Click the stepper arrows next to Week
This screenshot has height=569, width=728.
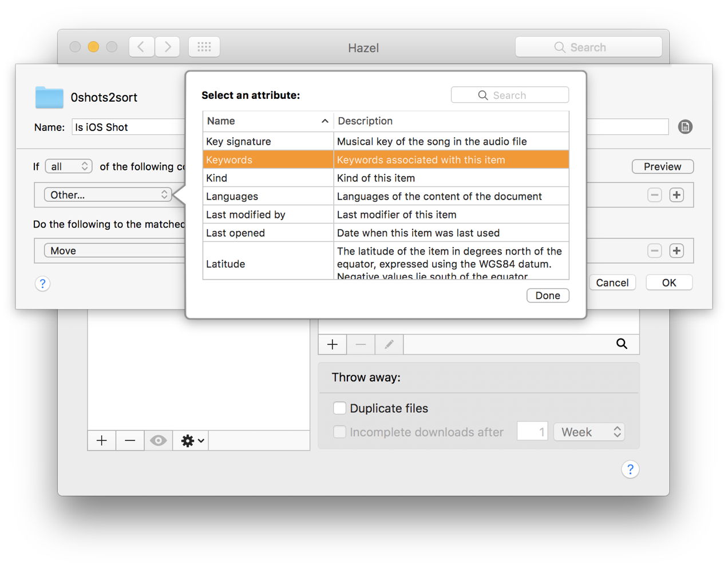point(617,432)
